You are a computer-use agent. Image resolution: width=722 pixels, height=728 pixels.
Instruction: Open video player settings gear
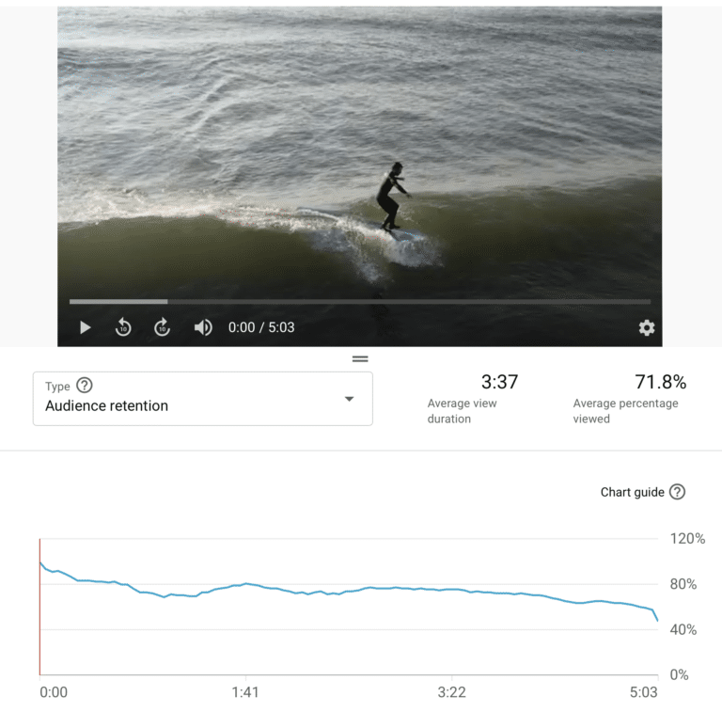(647, 327)
